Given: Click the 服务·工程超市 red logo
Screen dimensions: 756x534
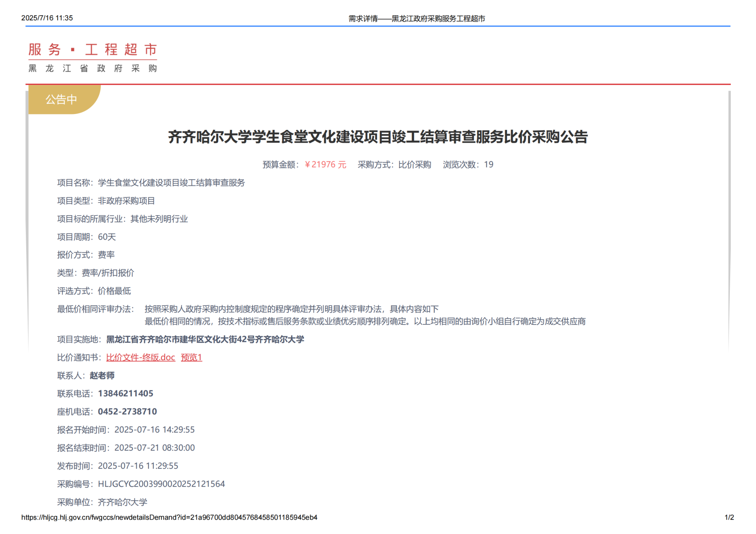Looking at the screenshot, I should (93, 49).
